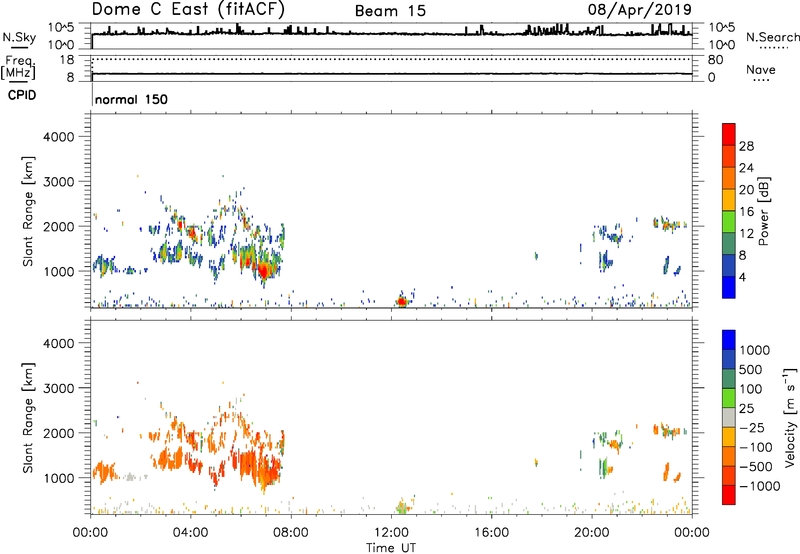Image resolution: width=800 pixels, height=554 pixels.
Task: Click the 'normal 150' CPID text
Action: pyautogui.click(x=131, y=99)
